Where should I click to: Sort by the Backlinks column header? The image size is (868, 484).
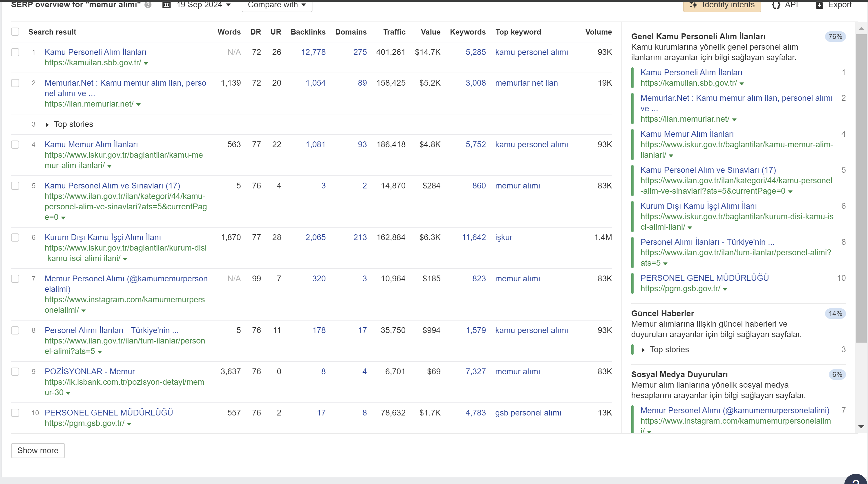pos(308,32)
